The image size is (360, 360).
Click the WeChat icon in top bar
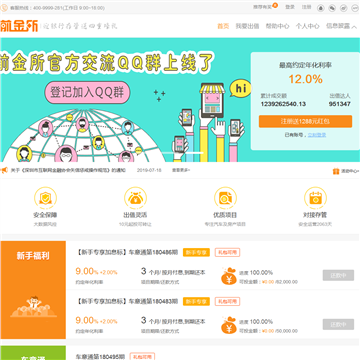(x=332, y=8)
